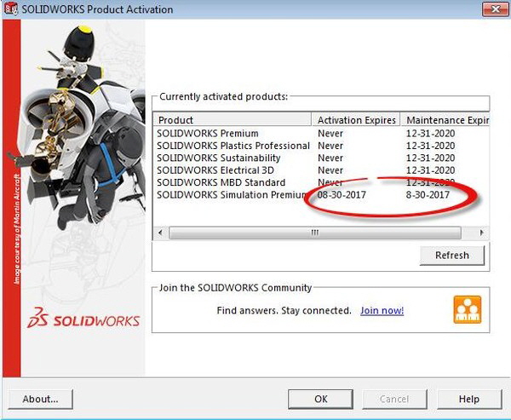Image resolution: width=511 pixels, height=420 pixels.
Task: Click the horizontal scrollbar right arrow
Action: click(482, 233)
